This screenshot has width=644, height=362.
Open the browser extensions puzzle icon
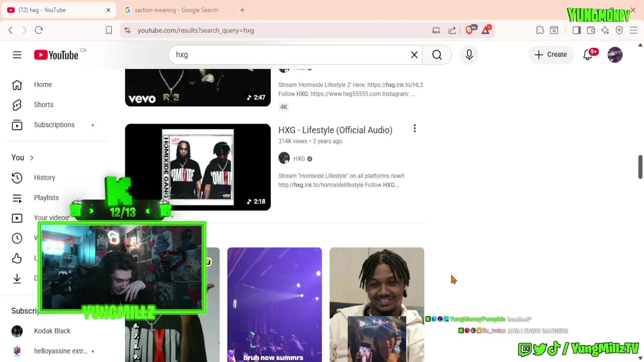pyautogui.click(x=540, y=30)
